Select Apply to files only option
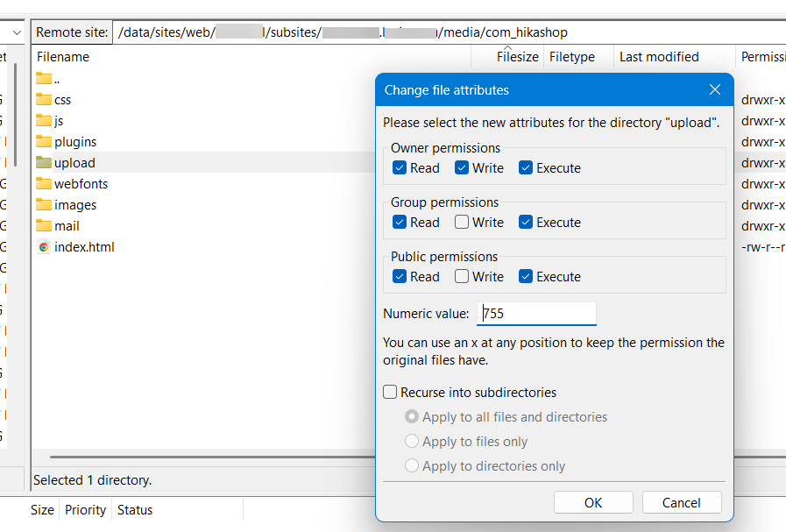Viewport: 786px width, 532px height. point(412,442)
